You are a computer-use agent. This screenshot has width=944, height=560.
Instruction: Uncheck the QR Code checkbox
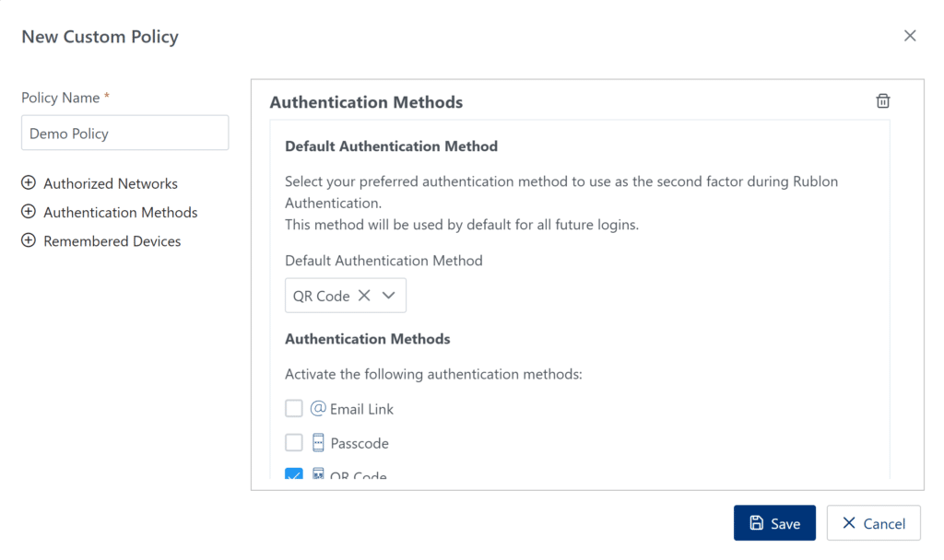294,474
